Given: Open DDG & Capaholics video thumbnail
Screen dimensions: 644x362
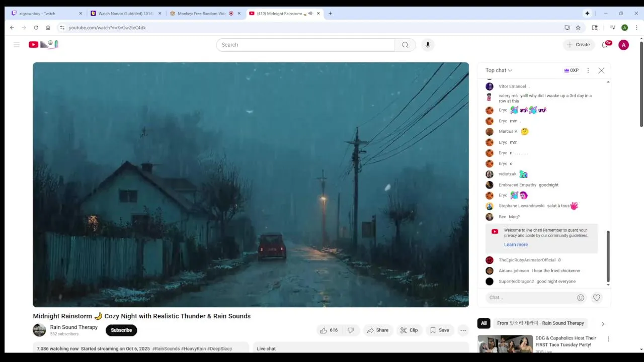Looking at the screenshot, I should 505,344.
